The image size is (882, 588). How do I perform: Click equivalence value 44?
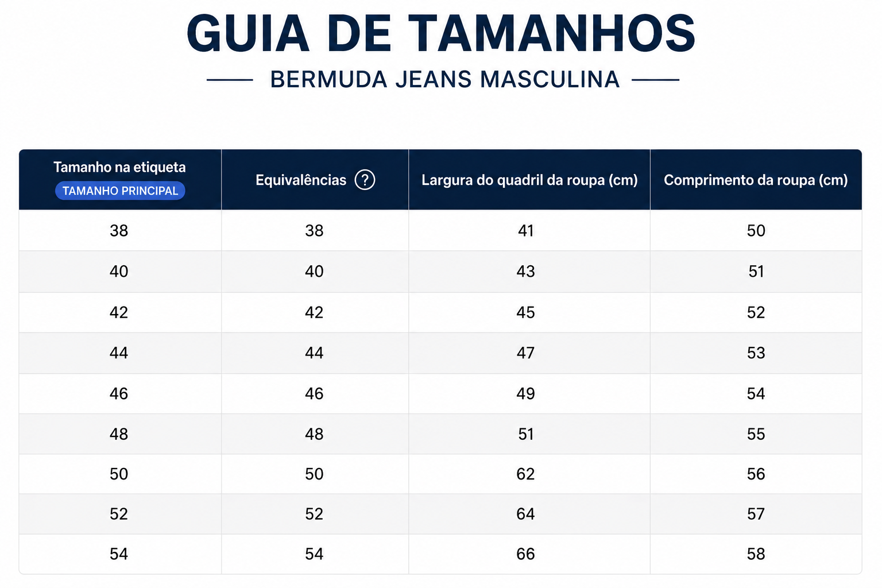[314, 353]
